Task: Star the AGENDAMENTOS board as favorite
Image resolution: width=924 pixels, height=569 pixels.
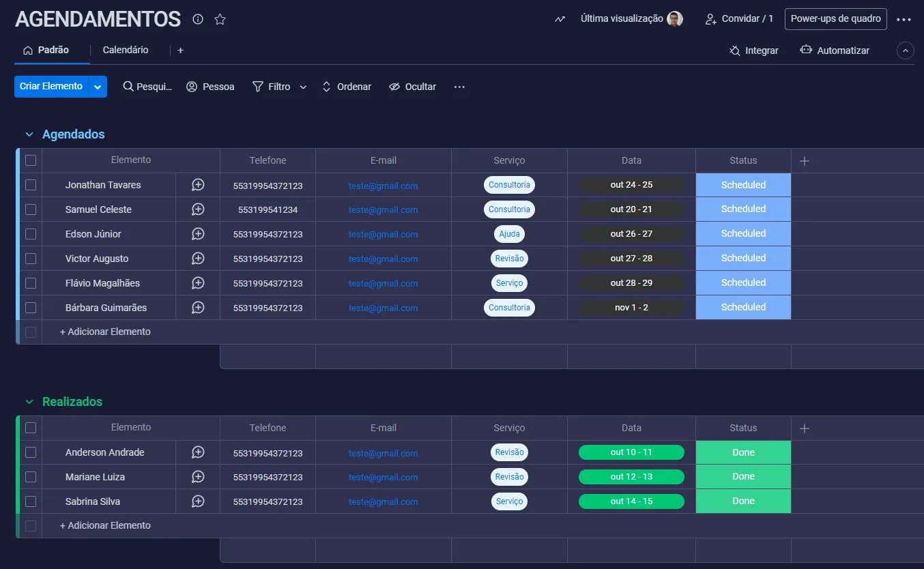Action: coord(220,19)
